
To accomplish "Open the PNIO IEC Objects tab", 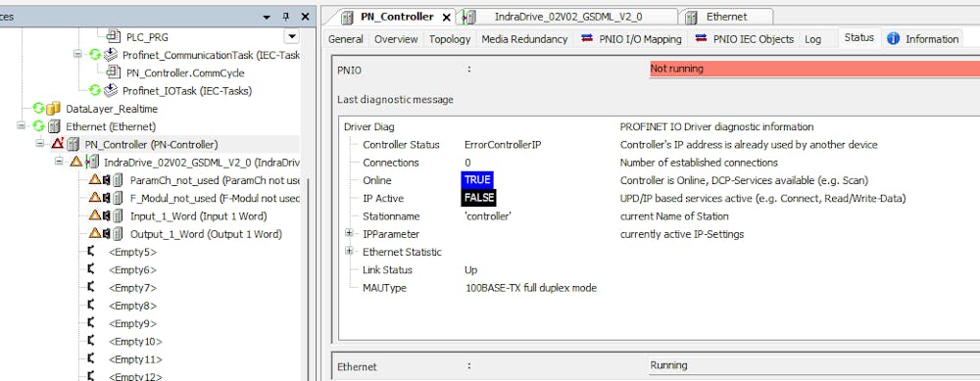I will coord(745,39).
